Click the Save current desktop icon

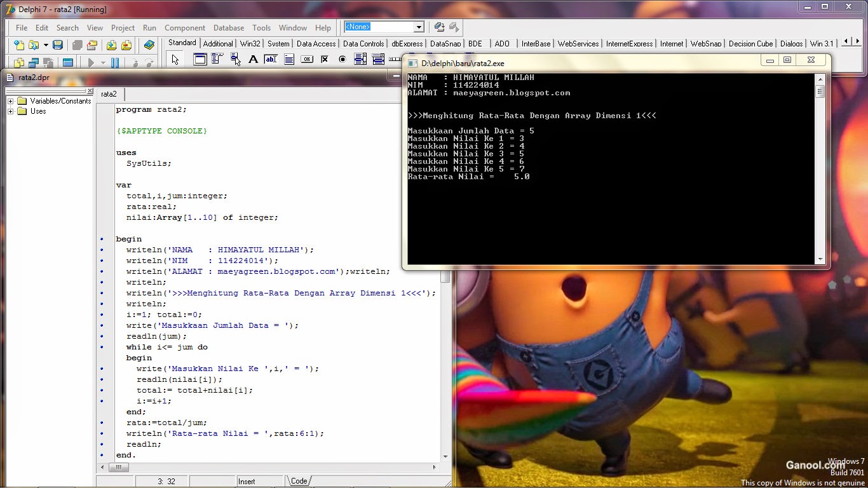[439, 27]
